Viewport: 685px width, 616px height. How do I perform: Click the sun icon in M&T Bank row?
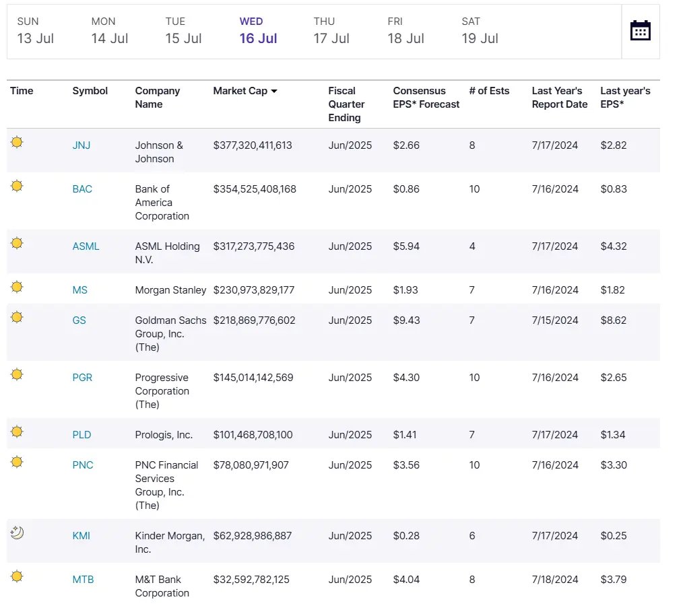(17, 576)
